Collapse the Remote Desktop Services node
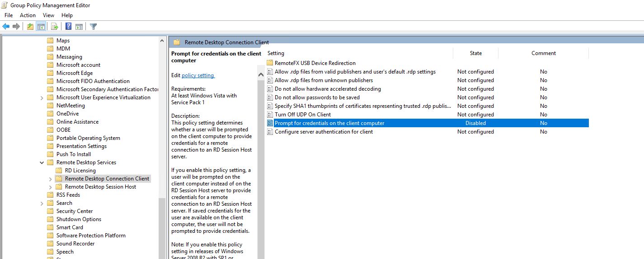Image resolution: width=644 pixels, height=259 pixels. (x=42, y=162)
